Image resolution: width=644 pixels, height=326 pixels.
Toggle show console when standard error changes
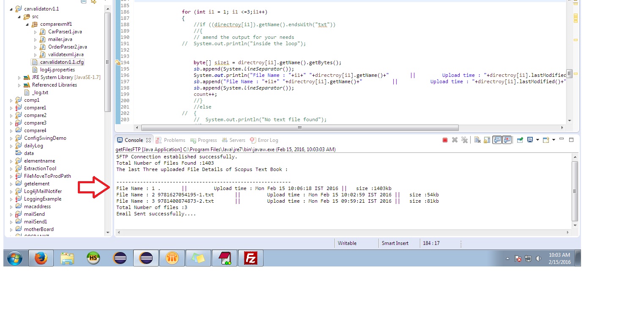coord(507,140)
